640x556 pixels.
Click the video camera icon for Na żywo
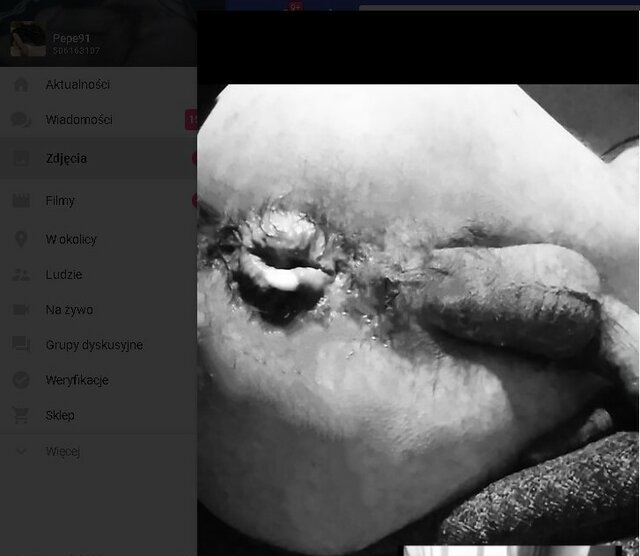click(x=20, y=310)
